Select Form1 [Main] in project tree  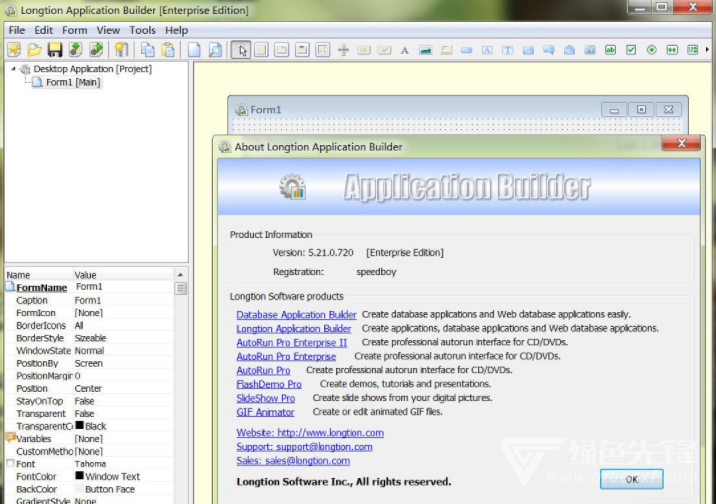click(72, 82)
